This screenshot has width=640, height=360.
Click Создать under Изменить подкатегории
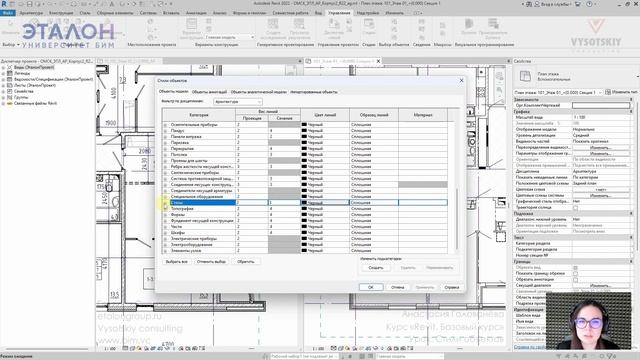click(x=376, y=268)
